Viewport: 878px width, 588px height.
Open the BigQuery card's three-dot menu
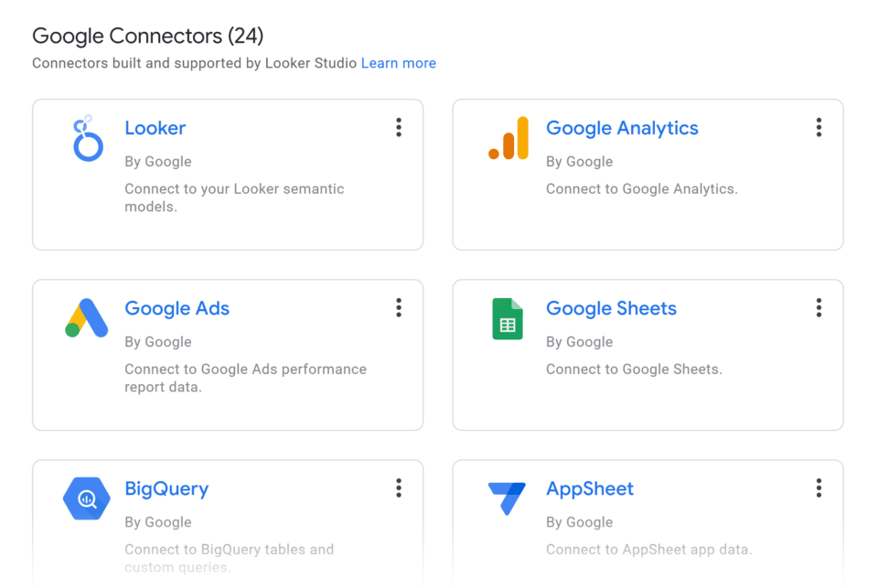point(399,488)
